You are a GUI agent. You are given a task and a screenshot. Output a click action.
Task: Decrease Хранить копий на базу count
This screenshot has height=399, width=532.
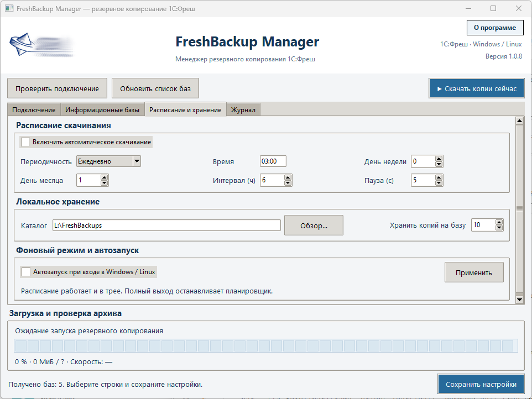(499, 228)
